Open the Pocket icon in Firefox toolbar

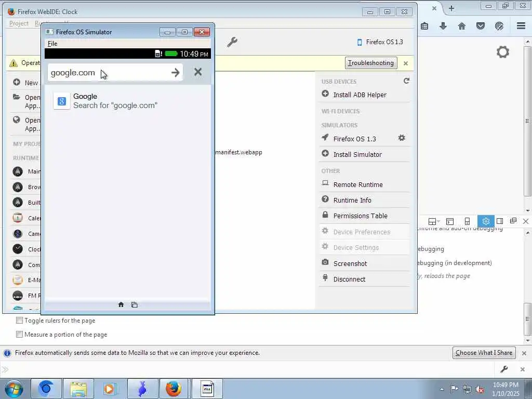[481, 26]
